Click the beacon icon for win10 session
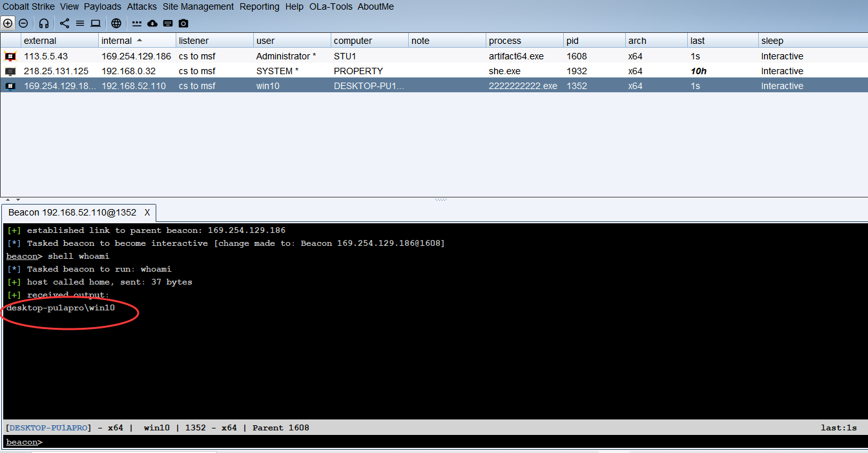The width and height of the screenshot is (868, 453). pyautogui.click(x=10, y=86)
